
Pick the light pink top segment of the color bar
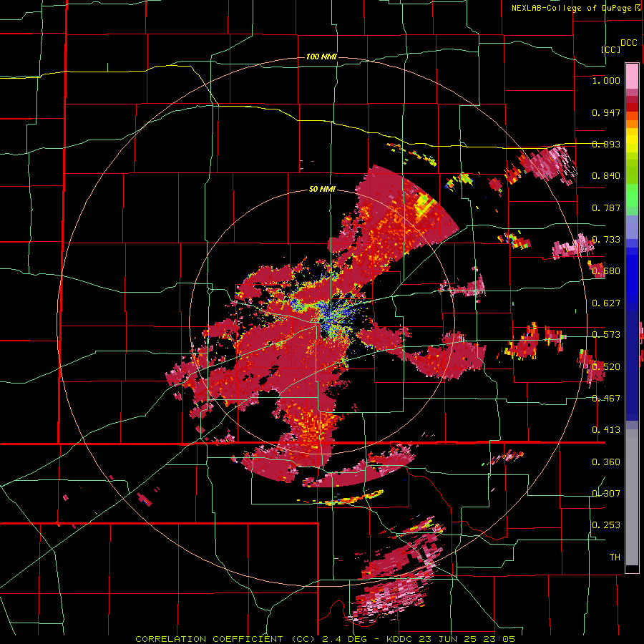pyautogui.click(x=632, y=76)
